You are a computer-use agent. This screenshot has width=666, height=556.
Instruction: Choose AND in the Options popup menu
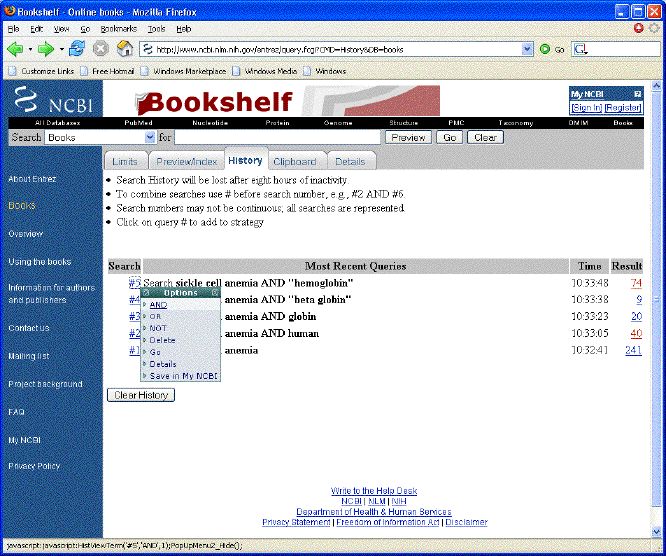tap(158, 304)
